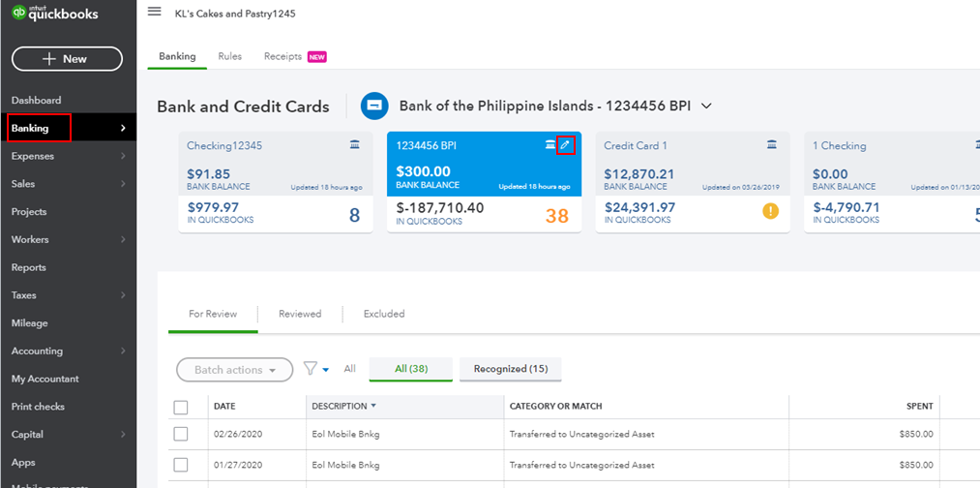Expand the Sales sidebar submenu
The image size is (980, 488).
[x=123, y=184]
